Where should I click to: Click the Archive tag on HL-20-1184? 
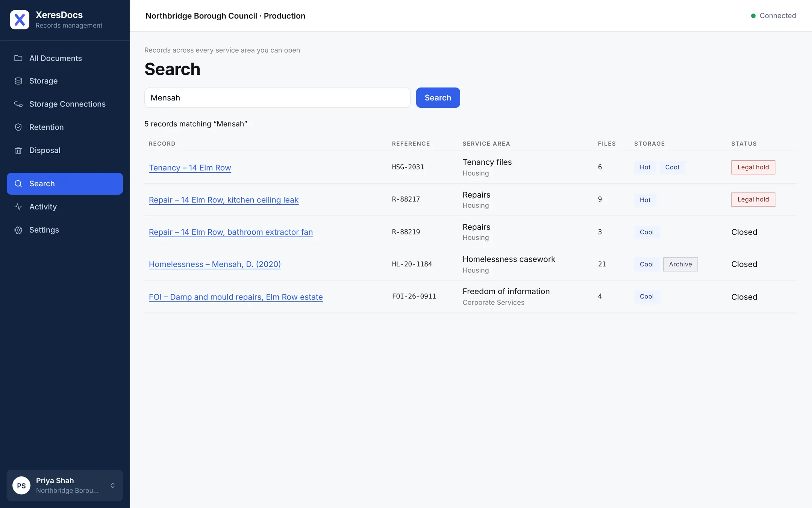(680, 264)
